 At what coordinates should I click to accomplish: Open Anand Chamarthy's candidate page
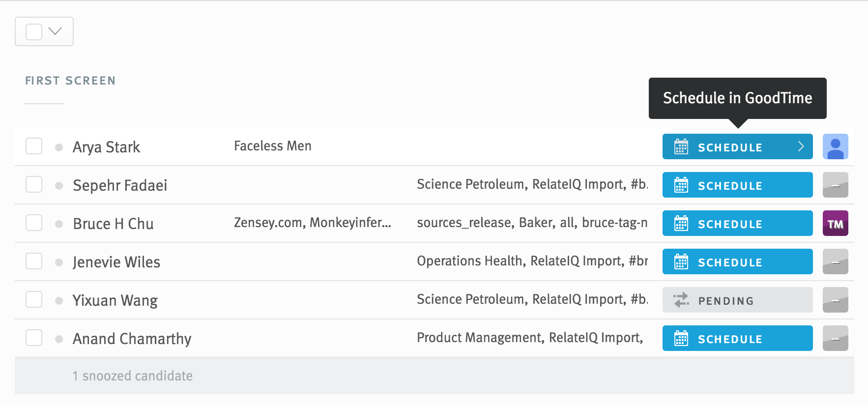pos(132,339)
